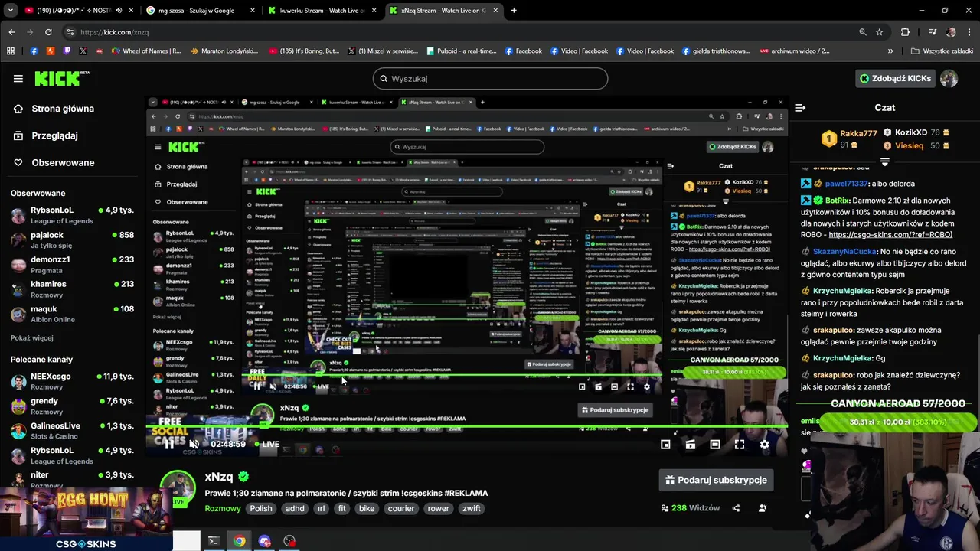
Task: Click the share icon next to the viewer count
Action: pyautogui.click(x=736, y=508)
